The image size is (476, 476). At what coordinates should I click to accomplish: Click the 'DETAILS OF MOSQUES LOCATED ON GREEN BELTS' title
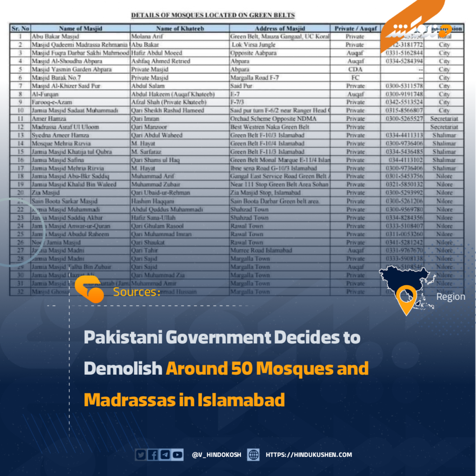[x=213, y=15]
